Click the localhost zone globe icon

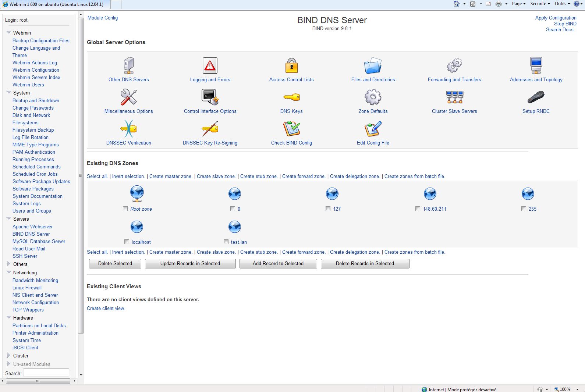click(x=137, y=227)
